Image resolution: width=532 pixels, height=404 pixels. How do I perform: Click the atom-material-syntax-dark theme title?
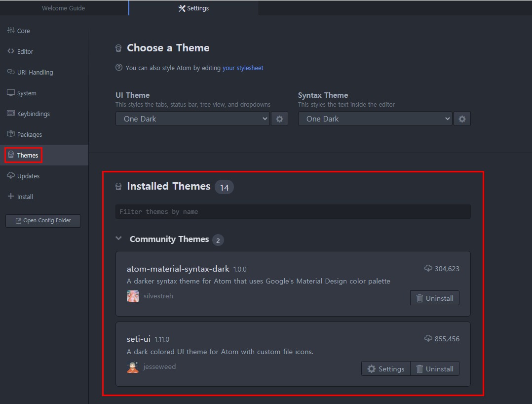(x=178, y=269)
